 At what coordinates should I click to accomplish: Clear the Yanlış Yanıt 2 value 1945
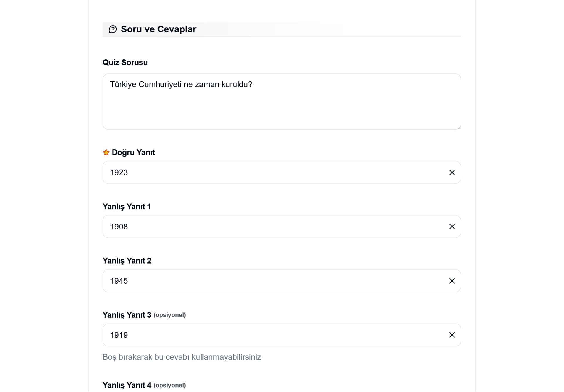(452, 281)
